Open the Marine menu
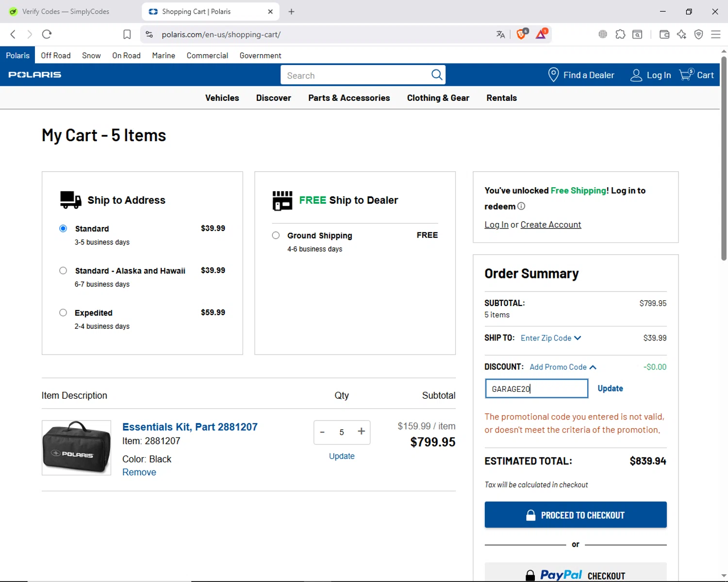Viewport: 728px width, 582px height. pyautogui.click(x=164, y=55)
